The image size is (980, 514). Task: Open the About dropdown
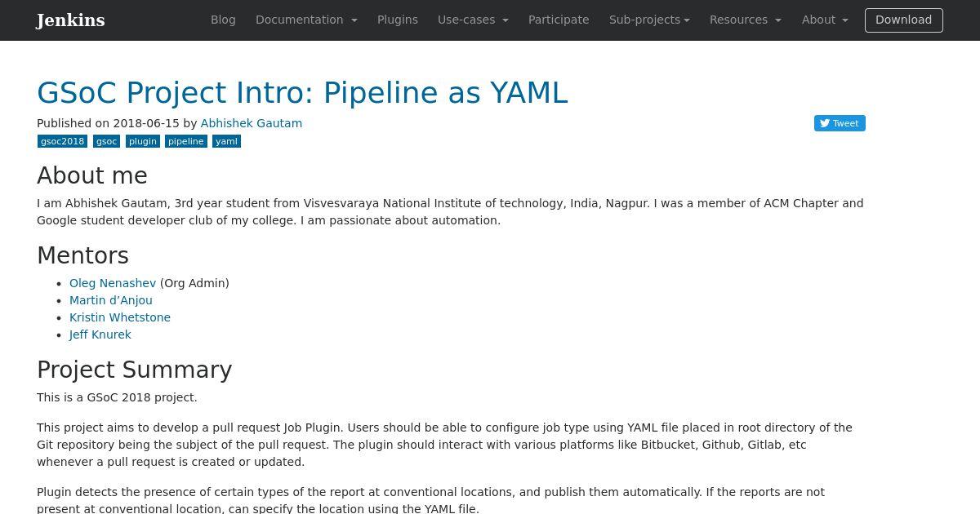pos(825,20)
